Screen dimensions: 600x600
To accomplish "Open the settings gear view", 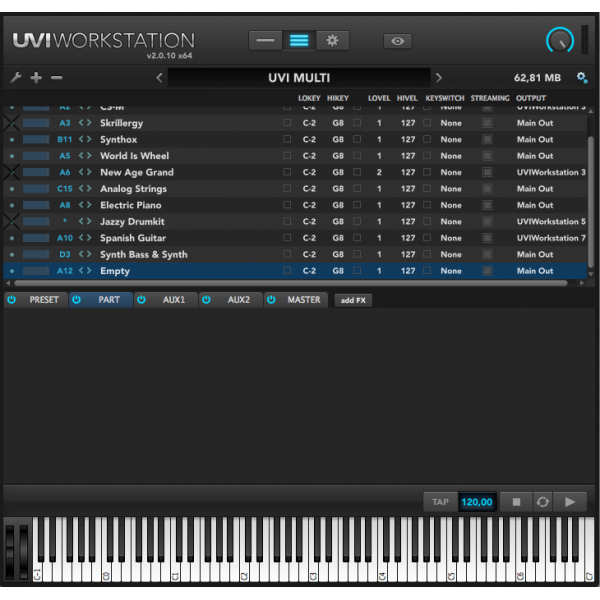I will coord(333,41).
